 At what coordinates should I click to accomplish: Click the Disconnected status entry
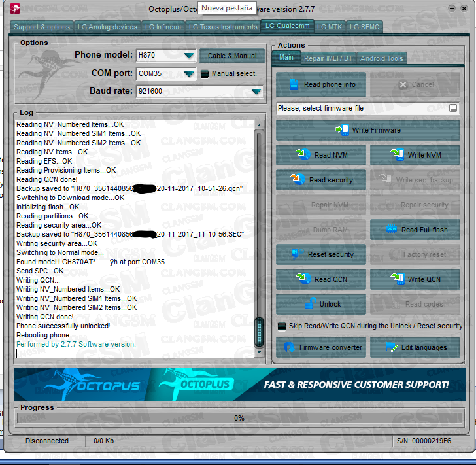(47, 441)
